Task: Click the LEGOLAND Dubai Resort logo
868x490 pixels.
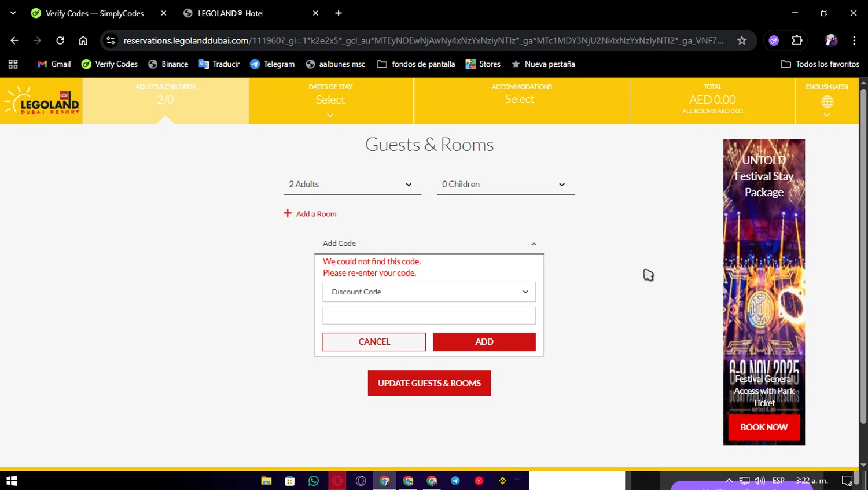Action: [x=42, y=100]
